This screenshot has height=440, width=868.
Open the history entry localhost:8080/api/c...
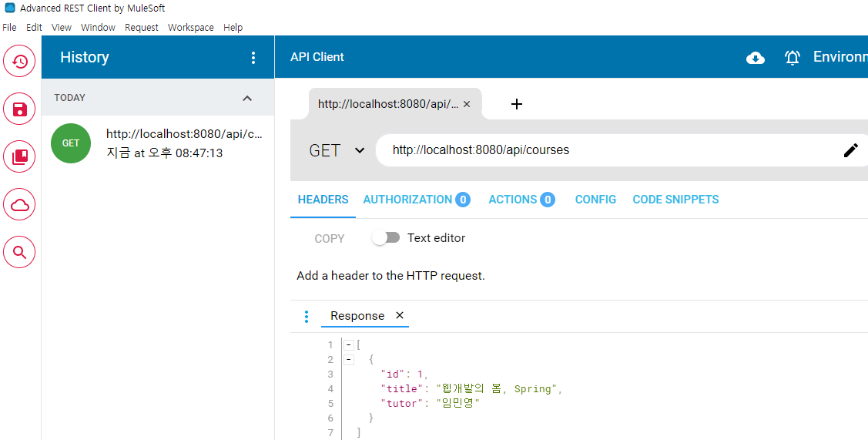(x=184, y=134)
